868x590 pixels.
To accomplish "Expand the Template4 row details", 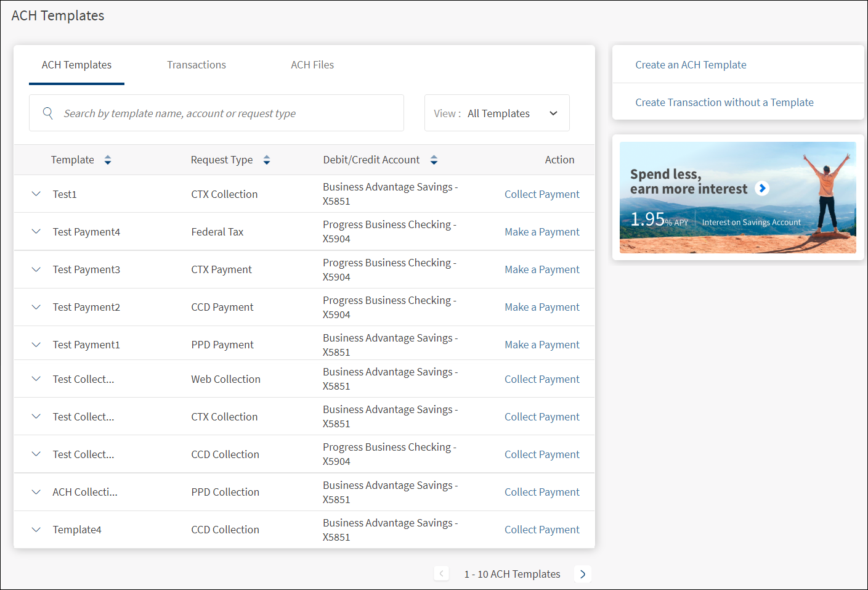I will click(x=36, y=530).
